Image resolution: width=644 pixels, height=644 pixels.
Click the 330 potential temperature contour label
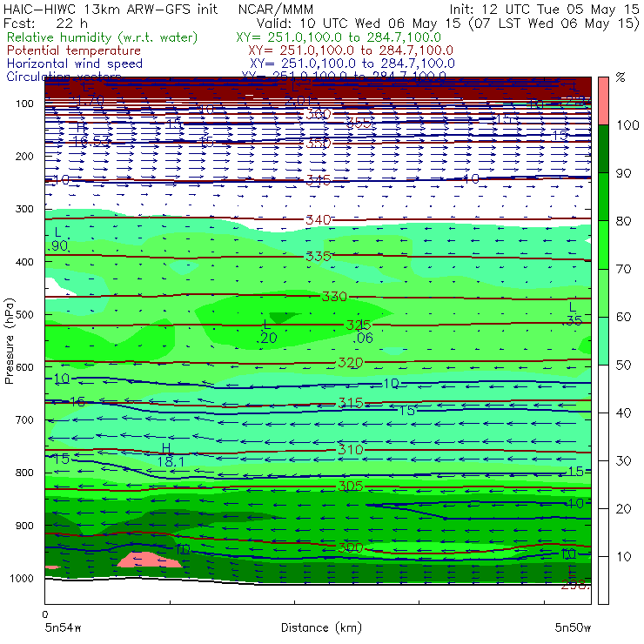point(334,296)
